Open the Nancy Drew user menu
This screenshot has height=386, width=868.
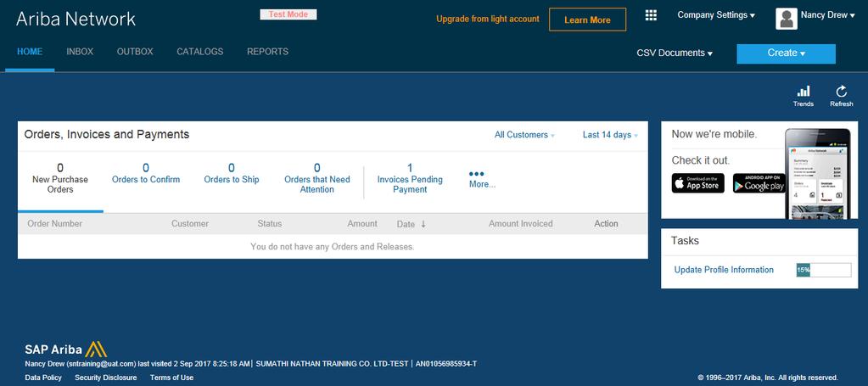(x=827, y=15)
